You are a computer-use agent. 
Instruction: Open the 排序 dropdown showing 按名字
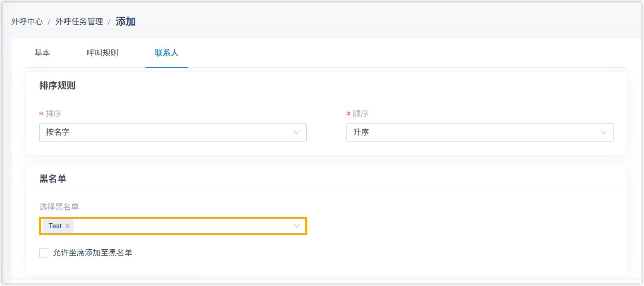point(165,132)
